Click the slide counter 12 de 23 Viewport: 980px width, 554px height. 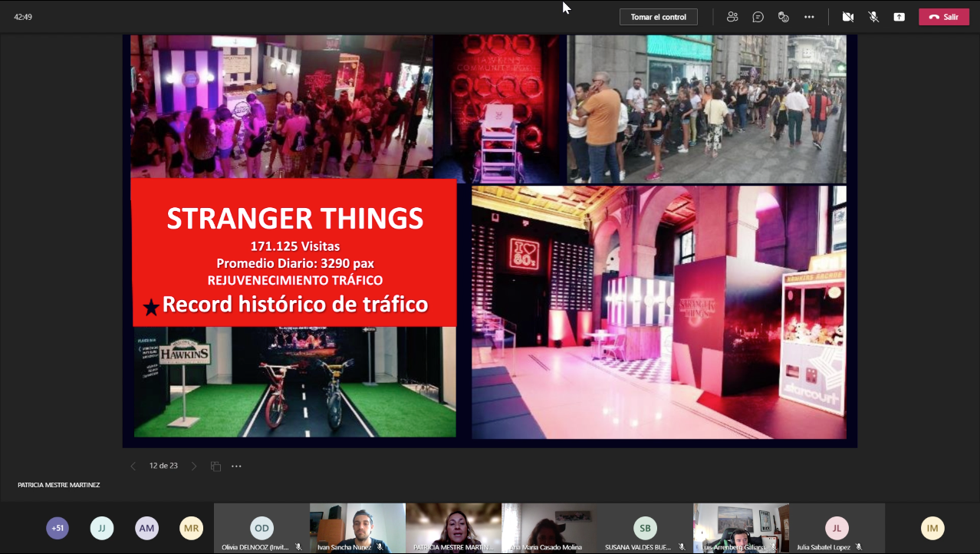163,466
